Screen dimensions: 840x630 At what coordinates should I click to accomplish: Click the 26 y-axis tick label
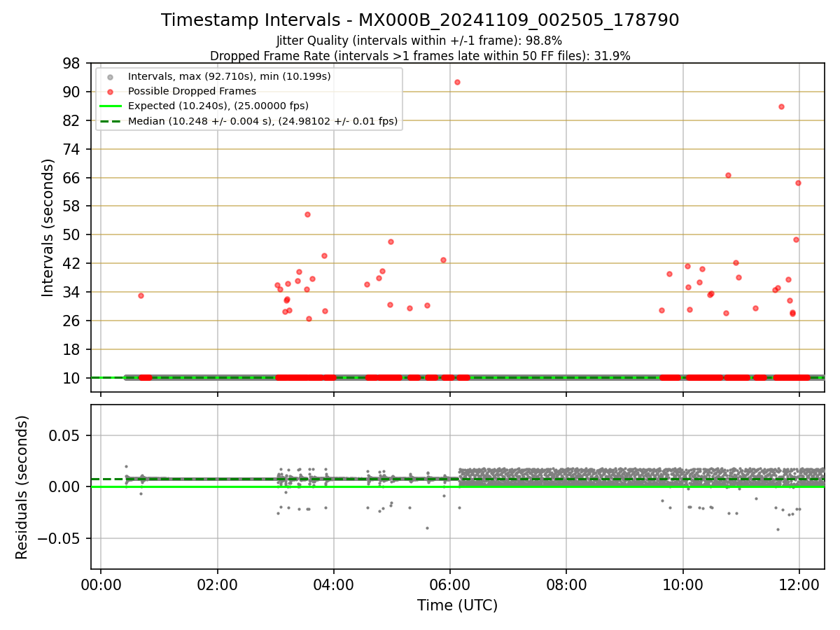coord(73,321)
